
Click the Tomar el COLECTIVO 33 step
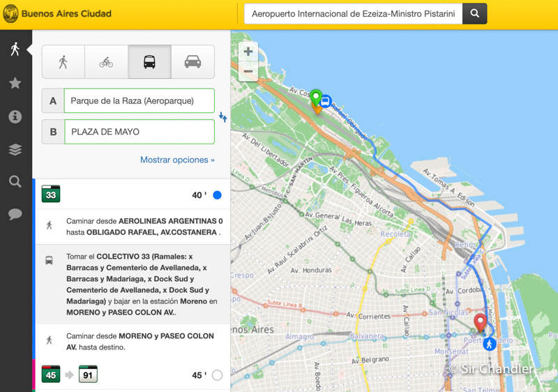133,284
